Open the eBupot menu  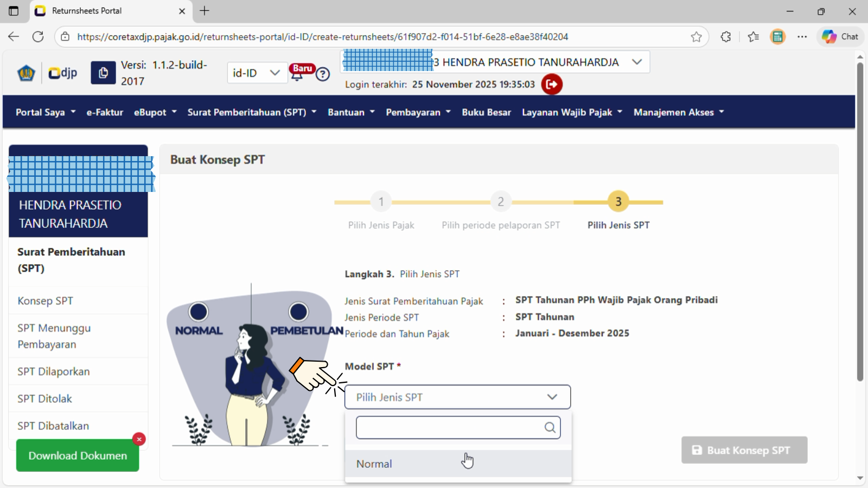(155, 112)
